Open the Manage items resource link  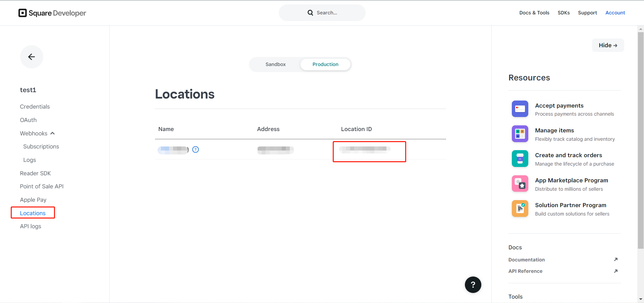click(554, 130)
